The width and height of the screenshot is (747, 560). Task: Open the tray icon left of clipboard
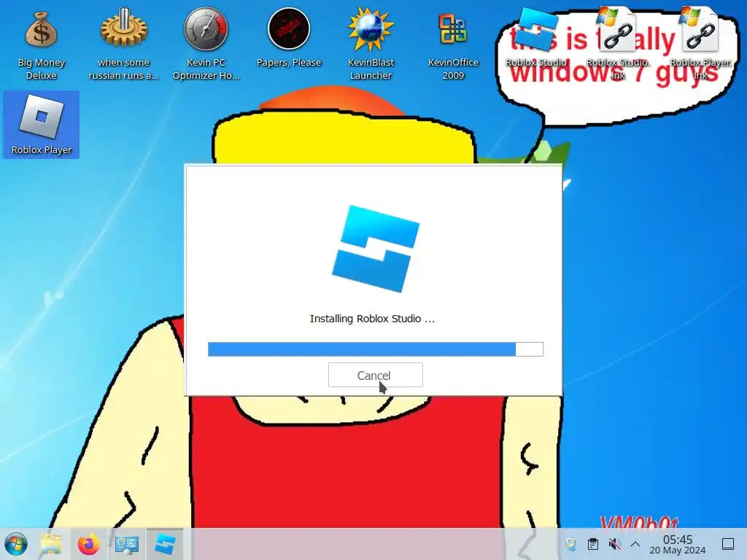[x=570, y=544]
